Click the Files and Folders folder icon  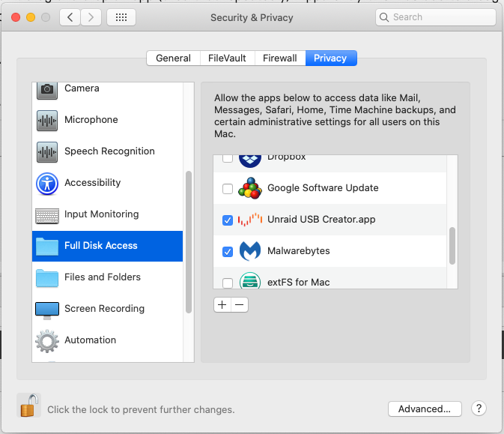pos(47,278)
